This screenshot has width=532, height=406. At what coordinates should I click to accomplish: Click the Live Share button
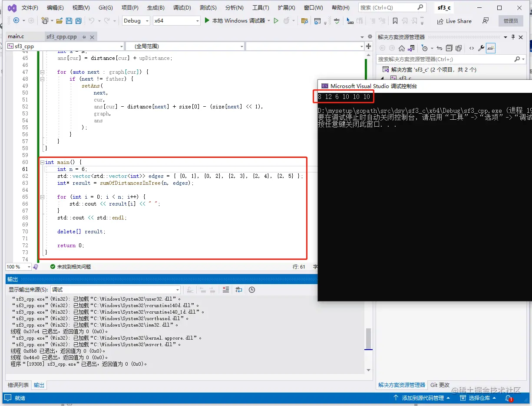click(454, 21)
